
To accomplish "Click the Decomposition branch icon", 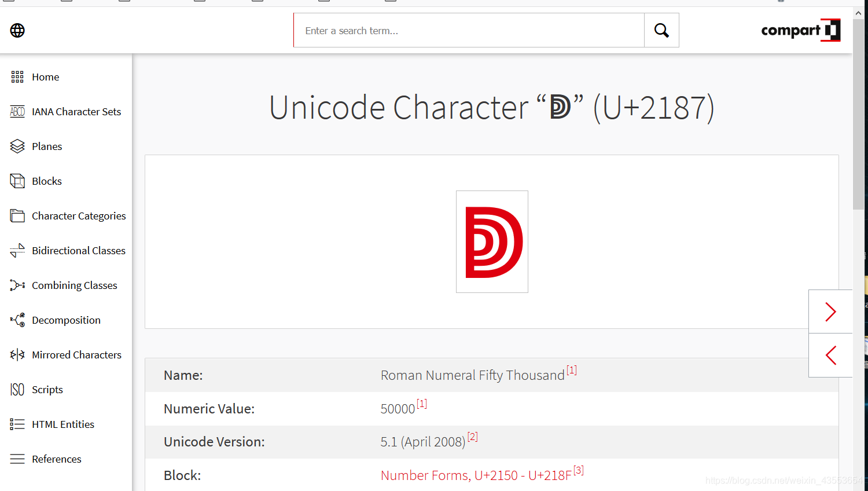I will point(17,320).
